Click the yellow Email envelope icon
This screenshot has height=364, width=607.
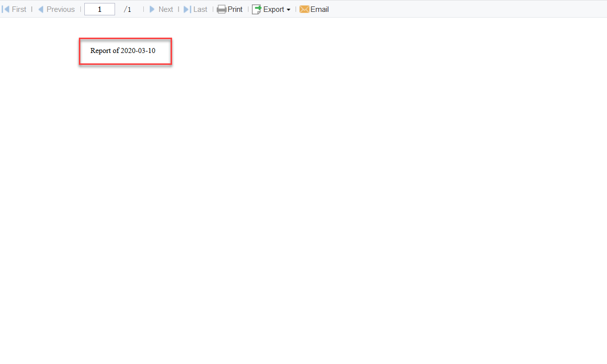(x=303, y=9)
